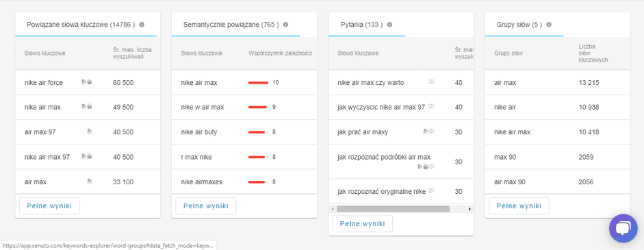The width and height of the screenshot is (644, 250).
Task: Click info icon beside Pytania (133)
Action: pyautogui.click(x=389, y=25)
